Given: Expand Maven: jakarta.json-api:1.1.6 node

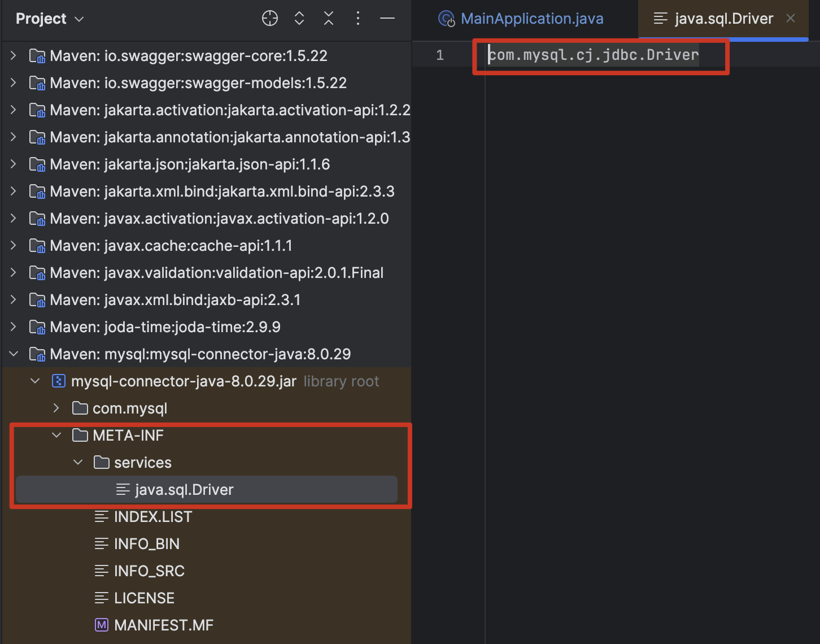Looking at the screenshot, I should 14,164.
